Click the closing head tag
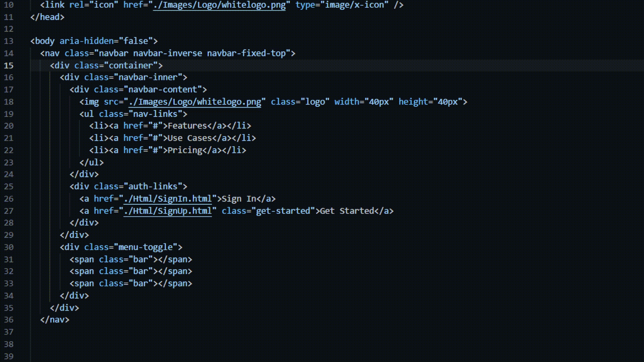 47,17
